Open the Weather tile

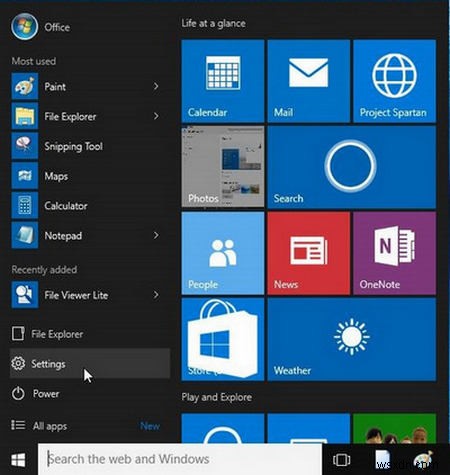click(x=352, y=339)
